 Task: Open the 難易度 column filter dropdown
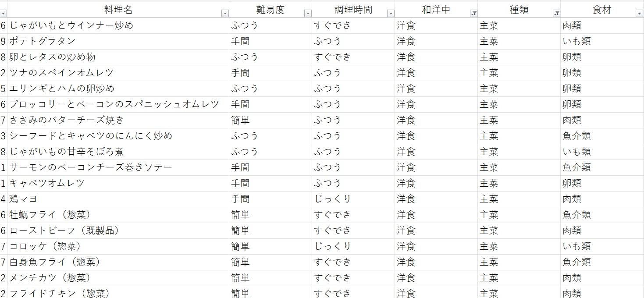coord(308,14)
